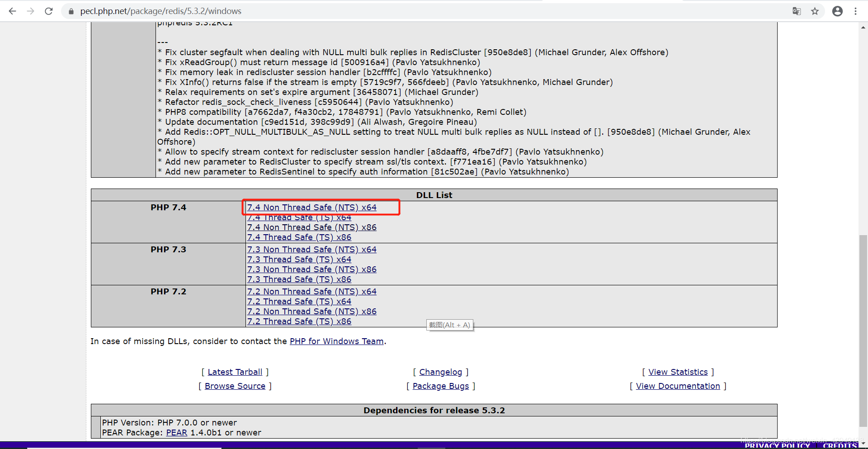Viewport: 868px width, 449px height.
Task: Download 7.3 Thread Safe (TS) x86
Action: tap(299, 279)
